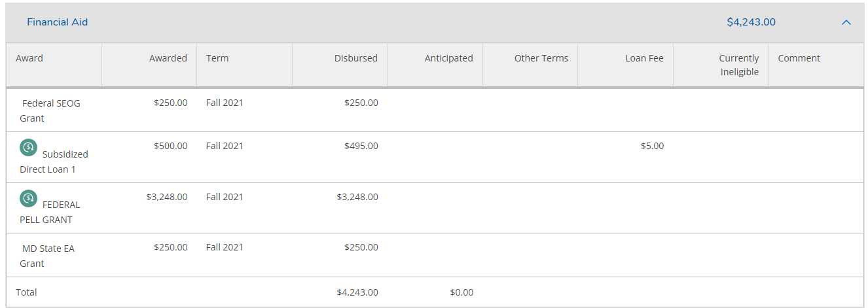The width and height of the screenshot is (868, 308).
Task: Select the Subsidized Direct Loan 1 award name
Action: [54, 162]
